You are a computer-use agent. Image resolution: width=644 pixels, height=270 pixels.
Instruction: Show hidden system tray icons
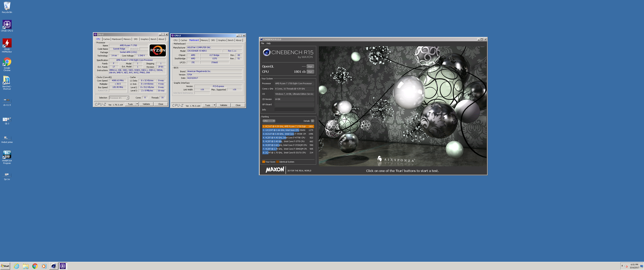pyautogui.click(x=622, y=266)
